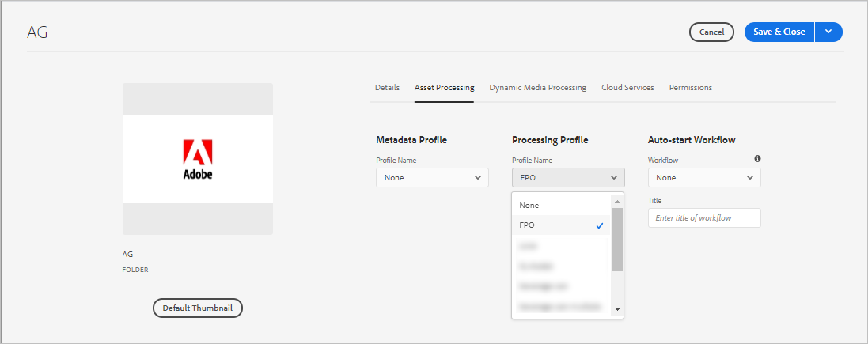
Task: Focus the workflow Title input field
Action: pyautogui.click(x=704, y=218)
